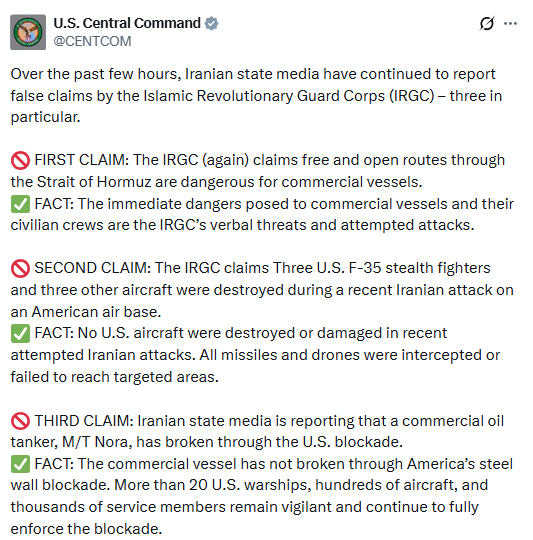Open the CENTCOM profile avatar
The image size is (533, 540).
click(x=28, y=32)
